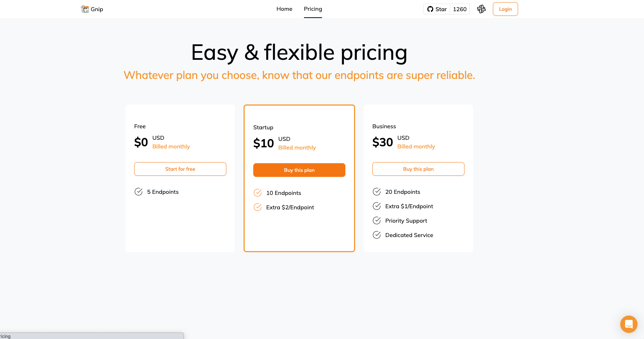The height and width of the screenshot is (339, 644).
Task: Select the Pricing nav item
Action: pos(313,9)
